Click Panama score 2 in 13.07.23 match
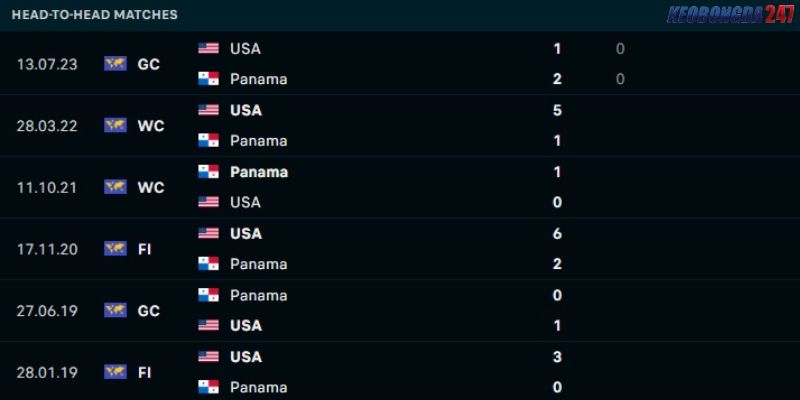800x400 pixels. pyautogui.click(x=557, y=79)
